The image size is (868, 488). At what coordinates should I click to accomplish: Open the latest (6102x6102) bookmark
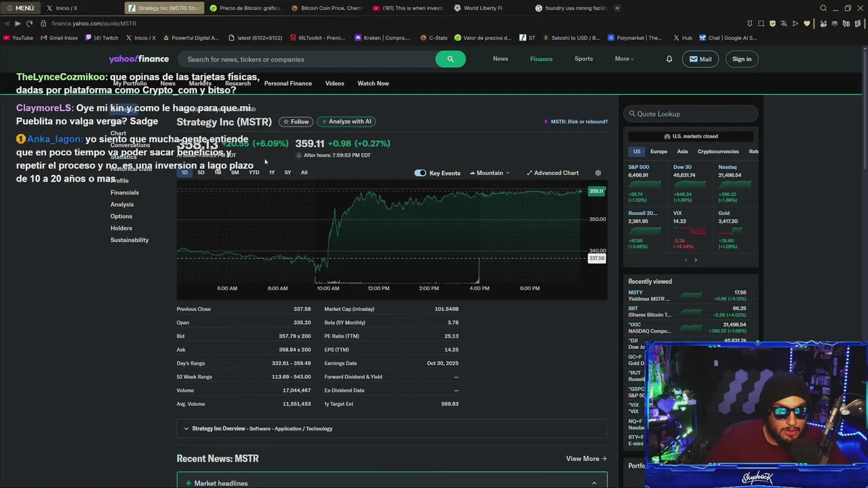tap(256, 38)
